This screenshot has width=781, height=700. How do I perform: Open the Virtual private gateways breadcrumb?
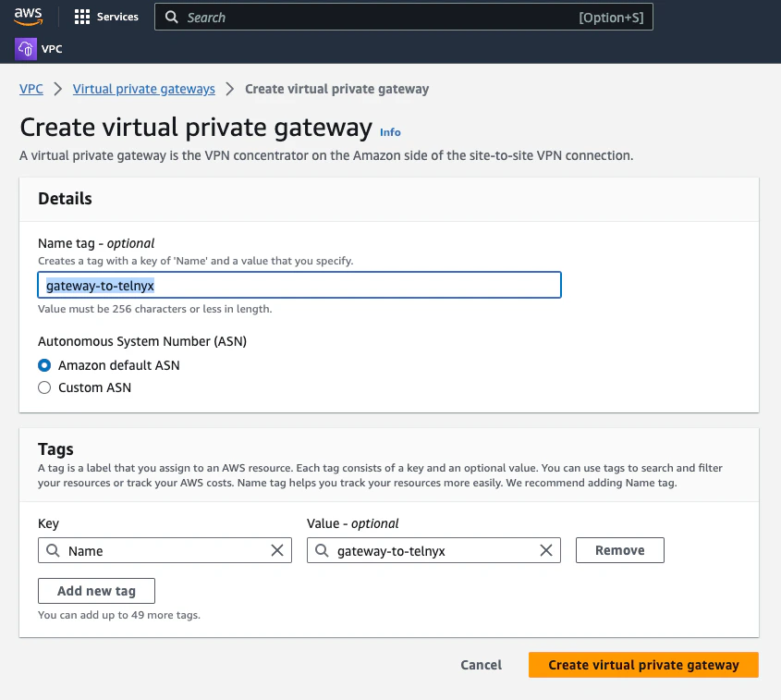pyautogui.click(x=143, y=89)
